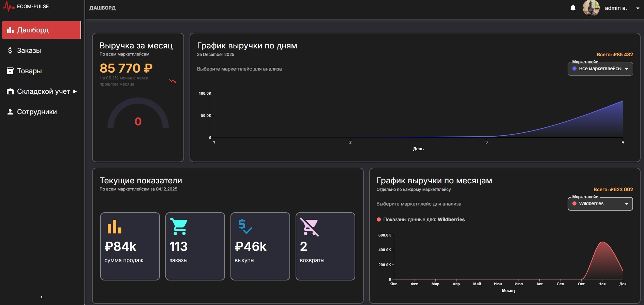Open the возвраты card showing 2

tap(325, 246)
